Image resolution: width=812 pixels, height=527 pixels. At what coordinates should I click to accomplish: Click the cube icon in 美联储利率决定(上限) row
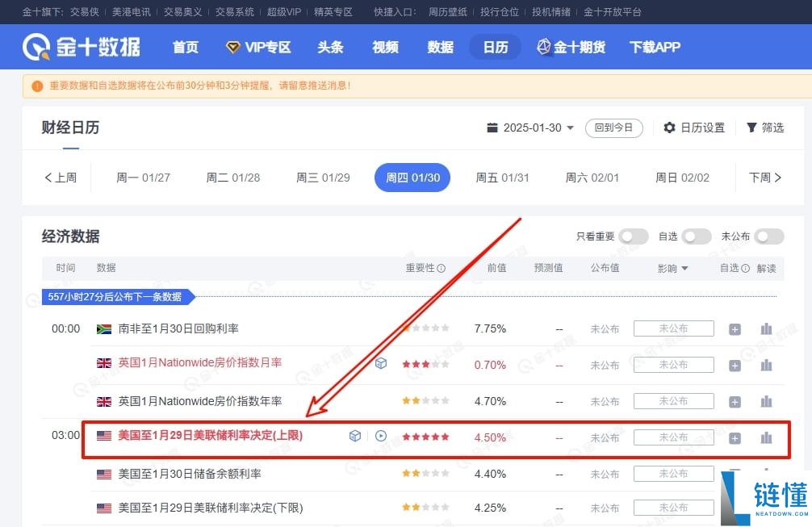pyautogui.click(x=354, y=436)
